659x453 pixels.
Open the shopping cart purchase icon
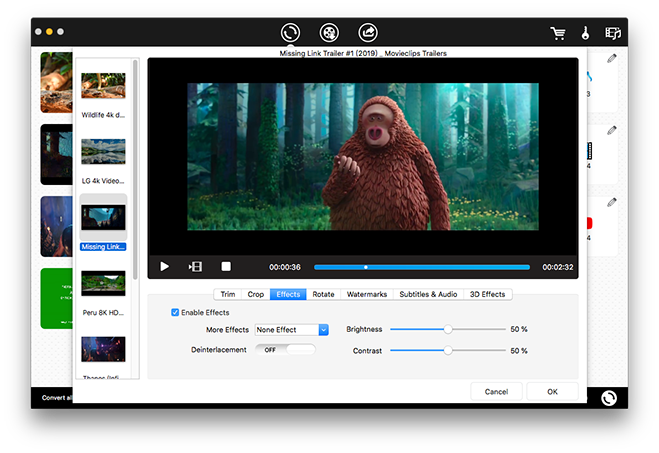tap(558, 33)
